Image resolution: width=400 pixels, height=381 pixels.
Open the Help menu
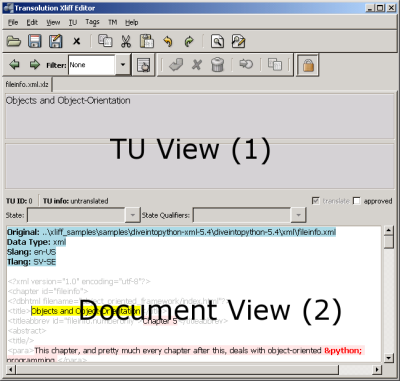(132, 22)
